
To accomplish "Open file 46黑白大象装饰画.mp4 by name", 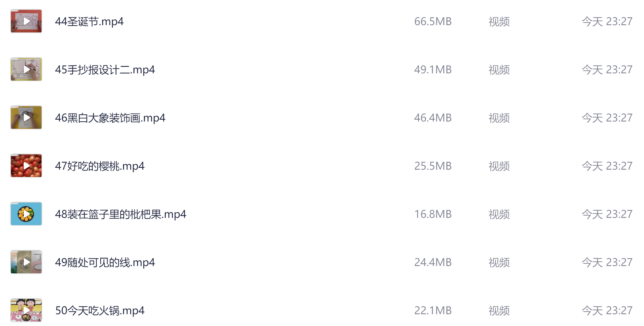I will 110,118.
